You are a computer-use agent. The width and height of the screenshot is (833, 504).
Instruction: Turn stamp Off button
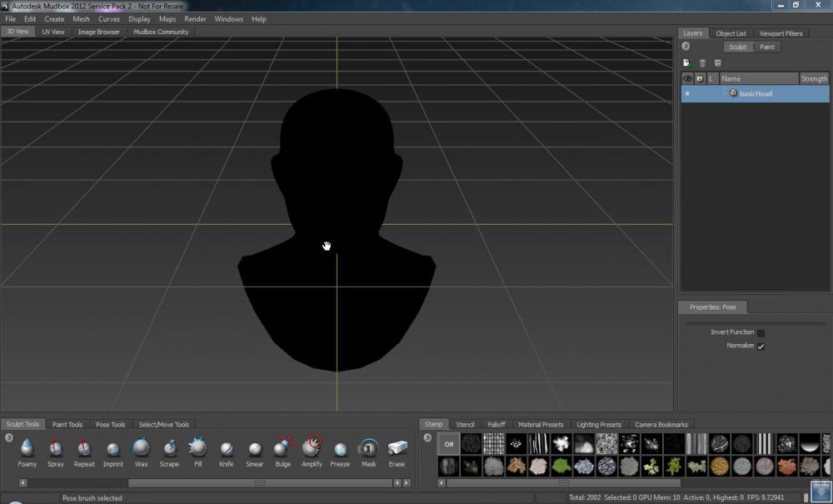[448, 444]
